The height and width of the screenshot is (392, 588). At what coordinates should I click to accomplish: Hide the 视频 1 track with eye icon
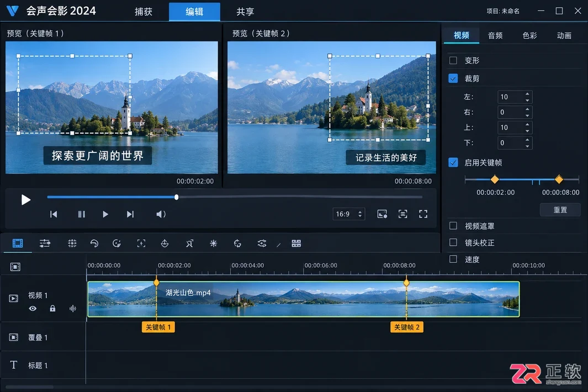(x=33, y=308)
